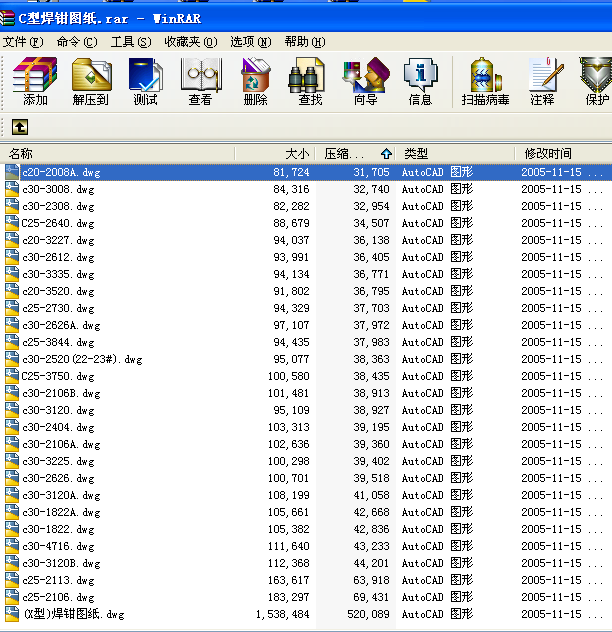612x632 pixels.
Task: Select file c30-2106B.dwg
Action: (61, 393)
